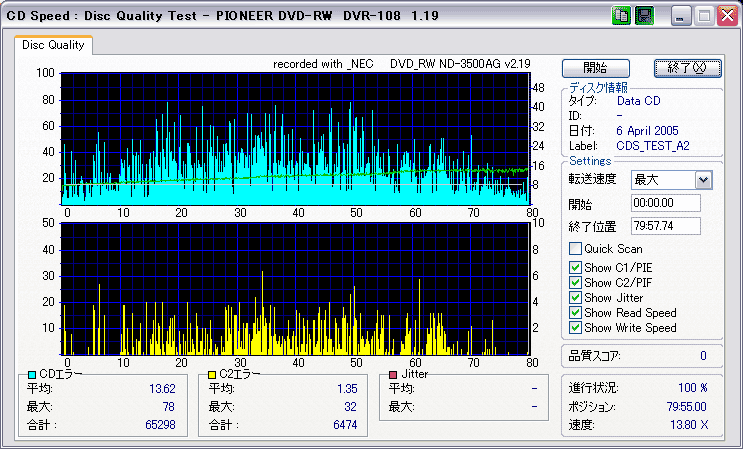Click the cyan CDエラー color swatch
This screenshot has width=743, height=449.
coord(32,375)
